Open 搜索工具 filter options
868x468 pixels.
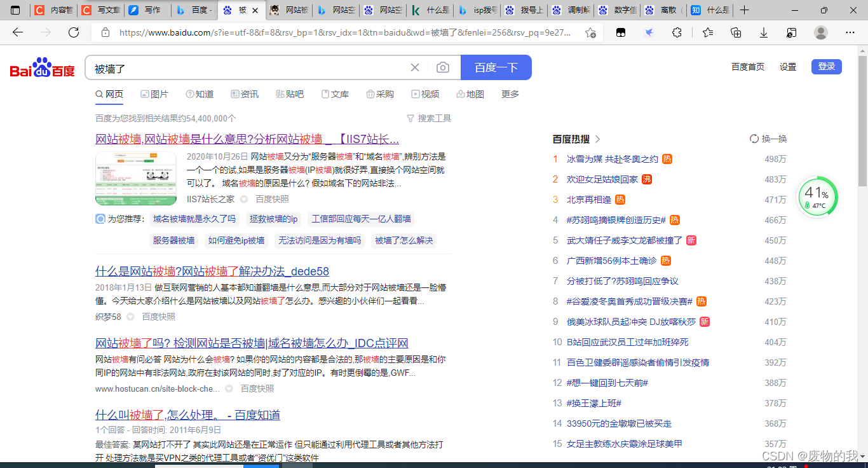coord(429,118)
